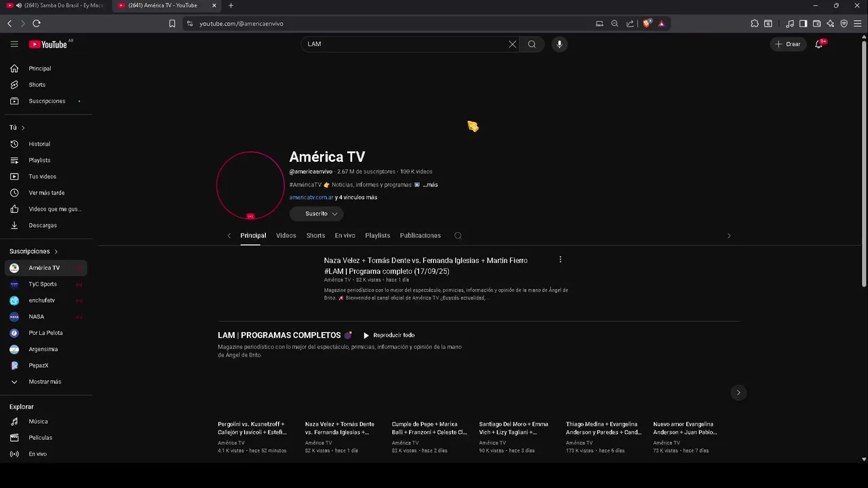Advance LAM shelf next arrow
The image size is (868, 488).
(738, 392)
